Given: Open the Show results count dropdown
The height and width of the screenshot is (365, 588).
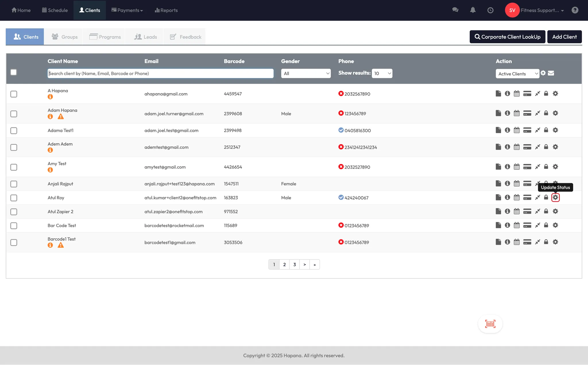Looking at the screenshot, I should [382, 73].
